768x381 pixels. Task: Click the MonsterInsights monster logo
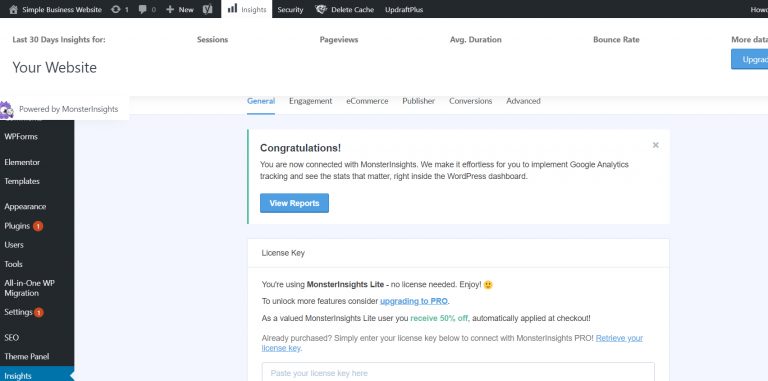point(6,110)
